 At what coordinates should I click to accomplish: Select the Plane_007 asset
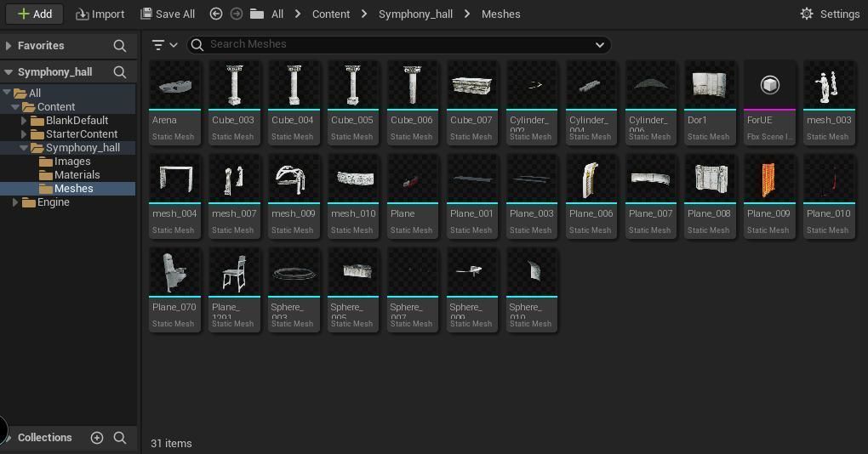(651, 196)
